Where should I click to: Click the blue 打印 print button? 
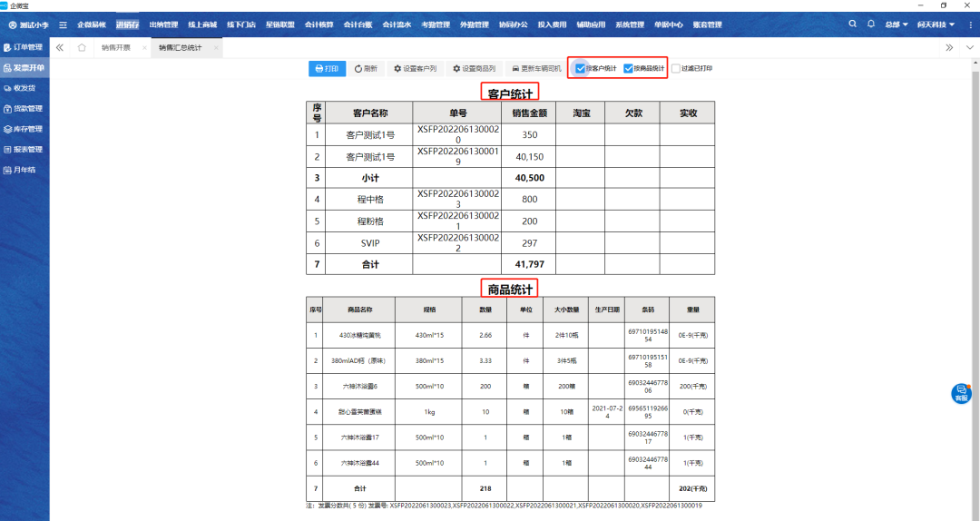[x=327, y=68]
